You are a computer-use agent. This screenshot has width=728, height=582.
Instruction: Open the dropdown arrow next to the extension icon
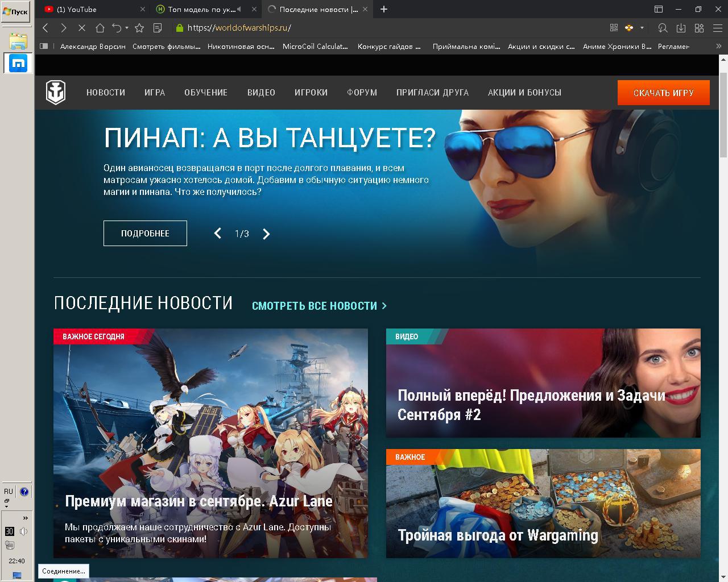(x=642, y=27)
